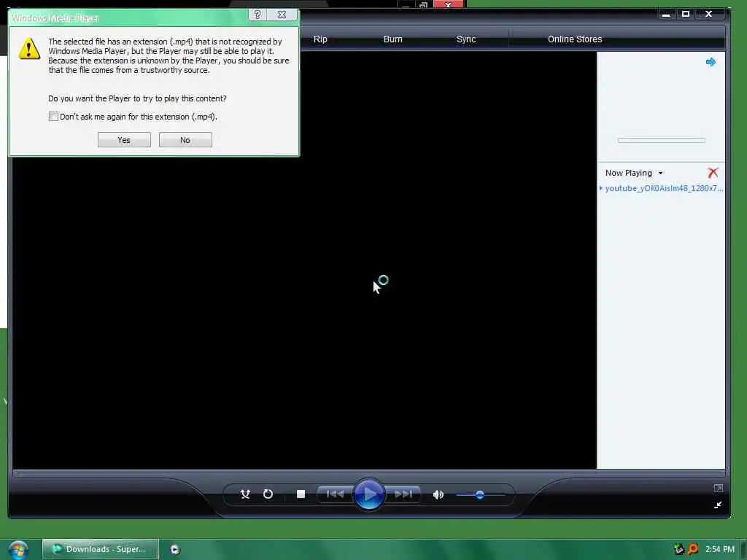Click Yes to play the mp4 file

coord(124,139)
